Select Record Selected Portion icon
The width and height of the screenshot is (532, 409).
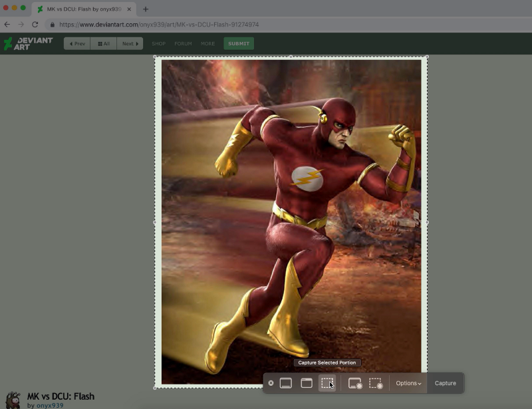click(376, 383)
